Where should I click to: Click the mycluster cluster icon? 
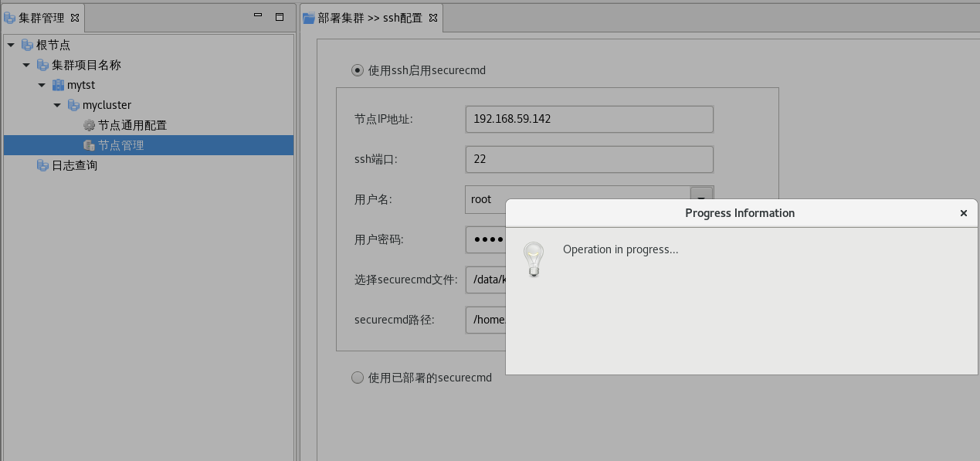click(73, 105)
